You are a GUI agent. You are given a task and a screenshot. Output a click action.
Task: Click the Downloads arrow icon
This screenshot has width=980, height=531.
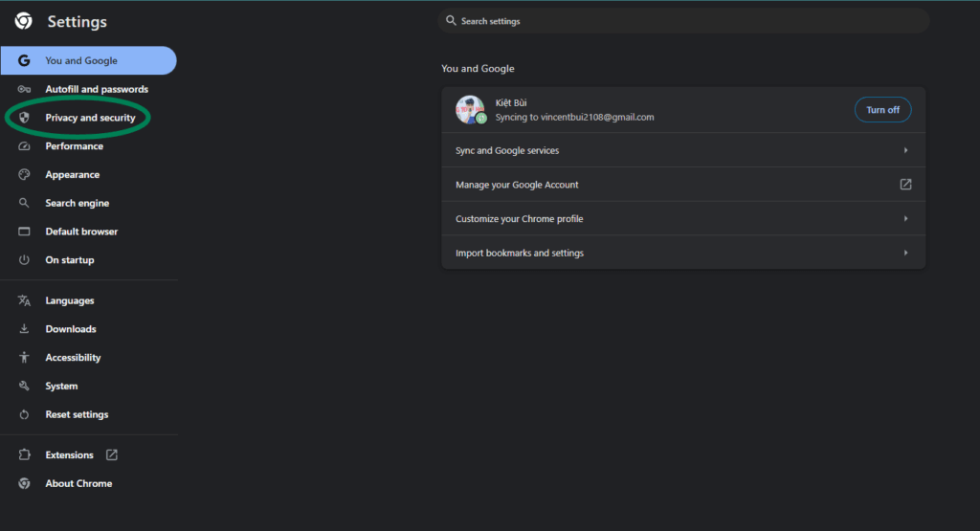click(x=24, y=328)
